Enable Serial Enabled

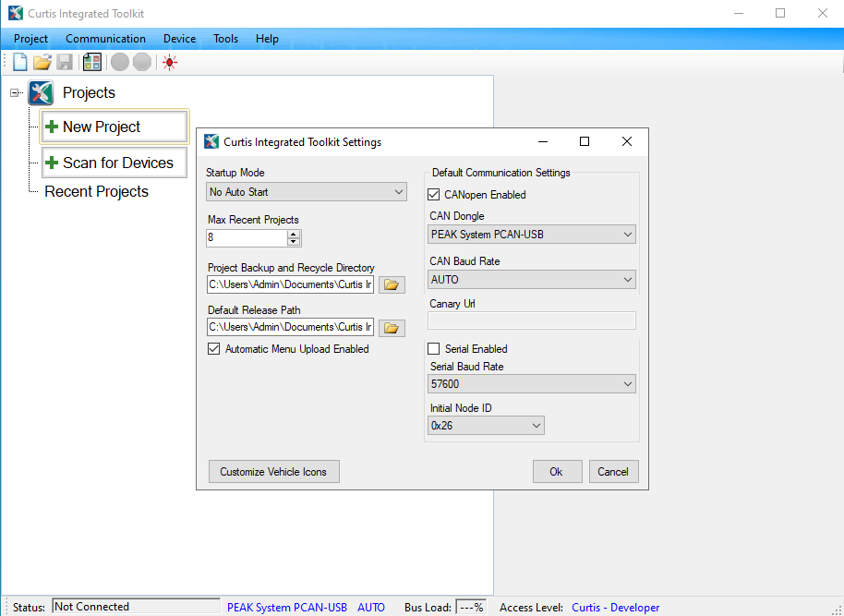433,348
